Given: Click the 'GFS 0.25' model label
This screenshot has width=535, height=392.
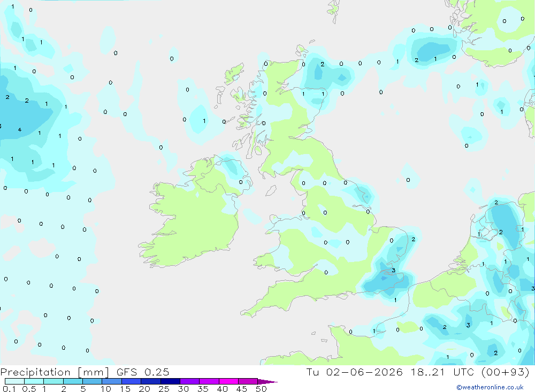Looking at the screenshot, I should [x=143, y=372].
